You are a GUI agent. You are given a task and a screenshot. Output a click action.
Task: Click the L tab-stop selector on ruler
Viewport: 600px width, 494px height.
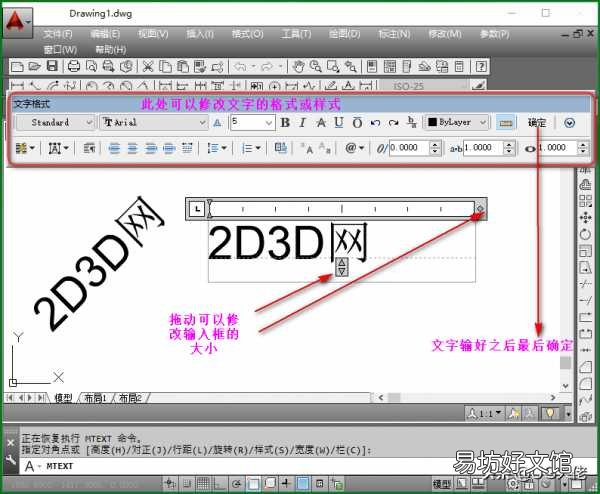[x=197, y=209]
